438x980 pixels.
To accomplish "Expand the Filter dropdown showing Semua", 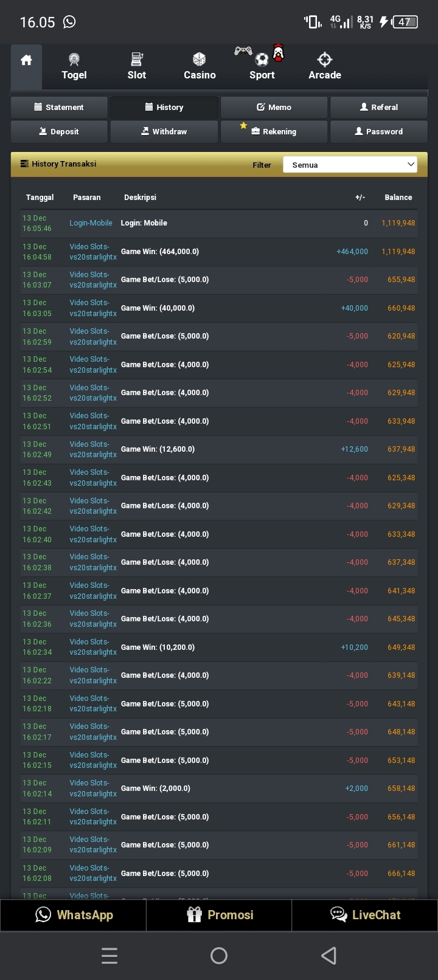I will pos(350,165).
